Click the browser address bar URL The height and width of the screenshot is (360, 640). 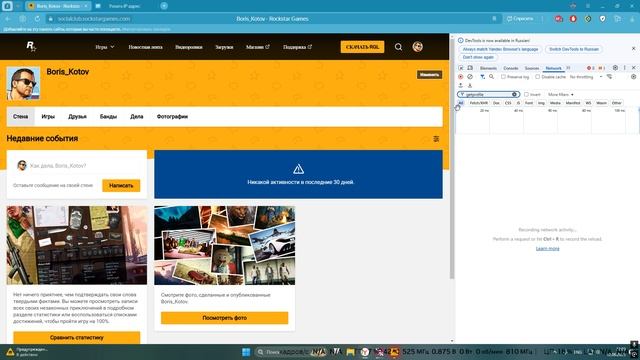[x=94, y=19]
